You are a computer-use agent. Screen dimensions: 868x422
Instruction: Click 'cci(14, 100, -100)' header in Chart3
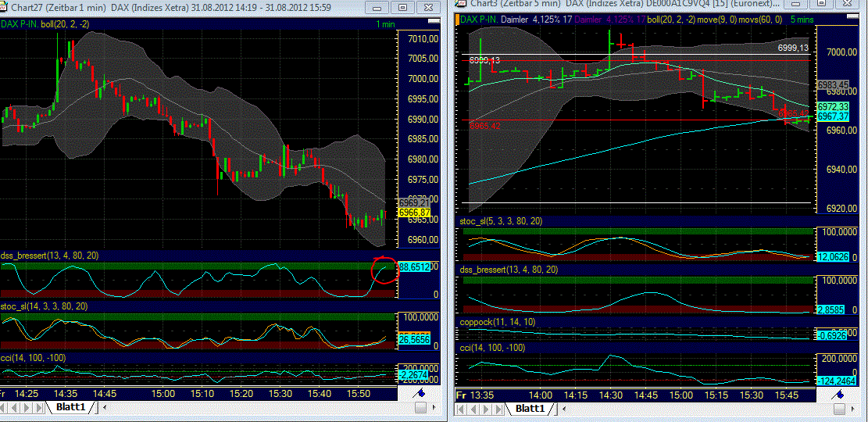[492, 348]
